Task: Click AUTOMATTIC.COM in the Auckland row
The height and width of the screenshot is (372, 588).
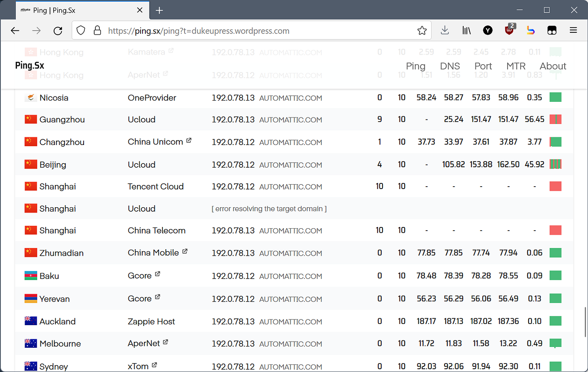Action: 291,322
